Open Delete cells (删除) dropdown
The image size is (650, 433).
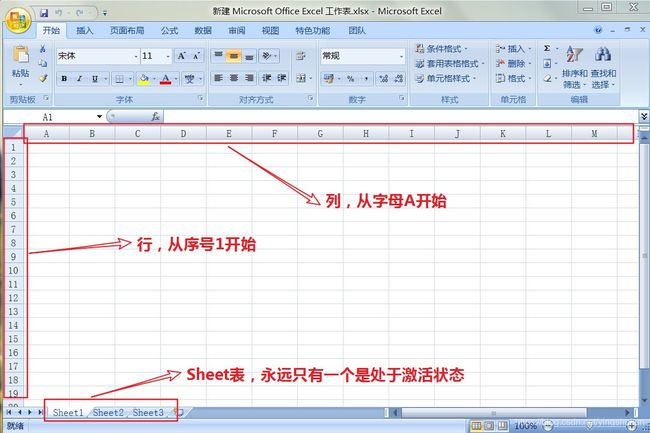513,63
